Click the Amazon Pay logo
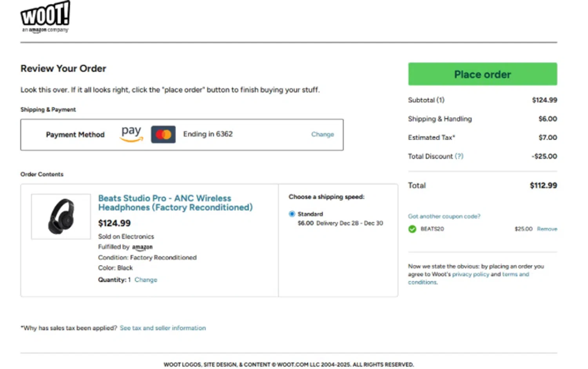 pos(131,134)
